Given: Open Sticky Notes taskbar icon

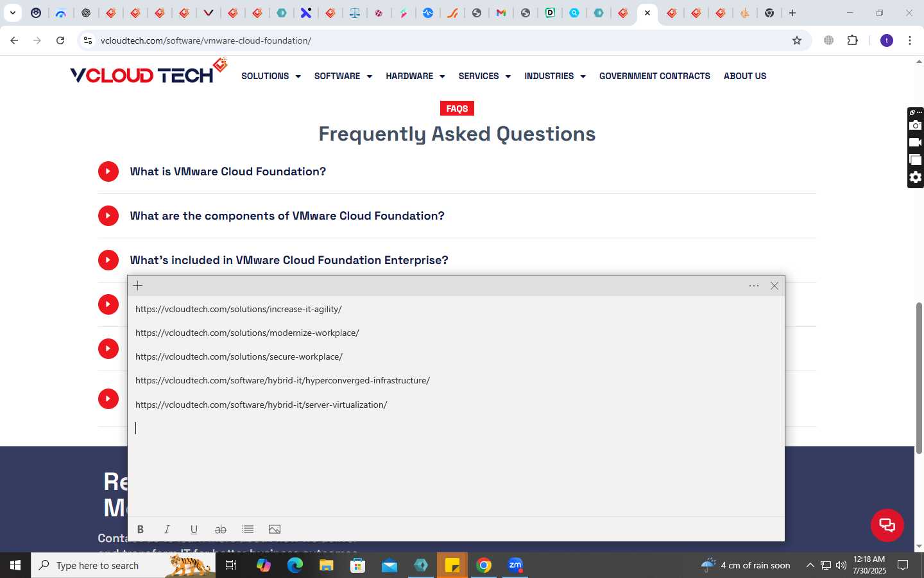Looking at the screenshot, I should tap(452, 565).
